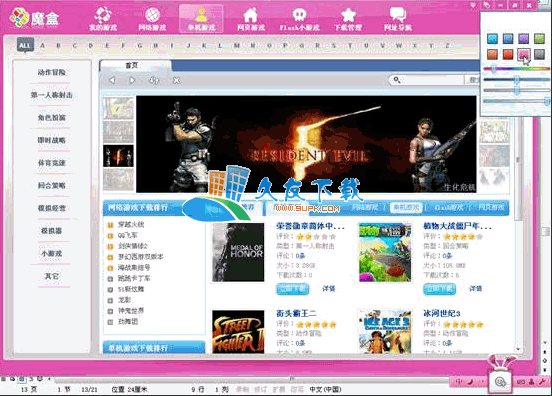This screenshot has width=552, height=396.
Task: Stop page loading with X icon
Action: [x=176, y=80]
